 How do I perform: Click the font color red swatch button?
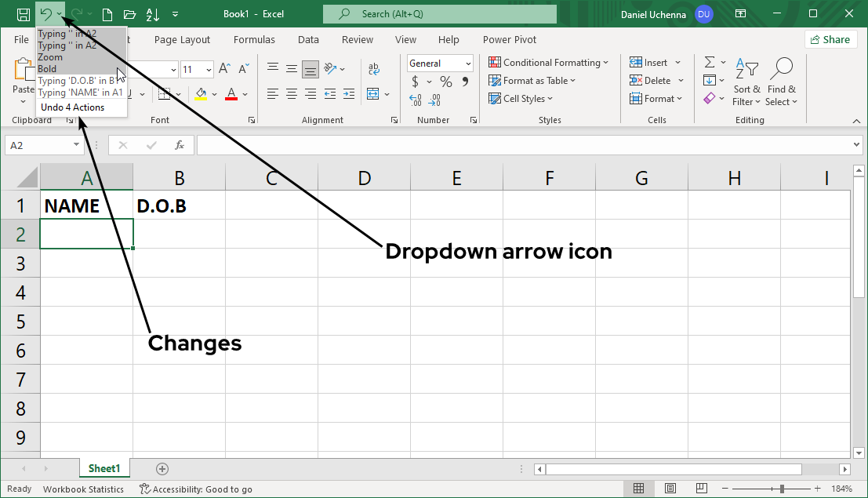pos(231,94)
